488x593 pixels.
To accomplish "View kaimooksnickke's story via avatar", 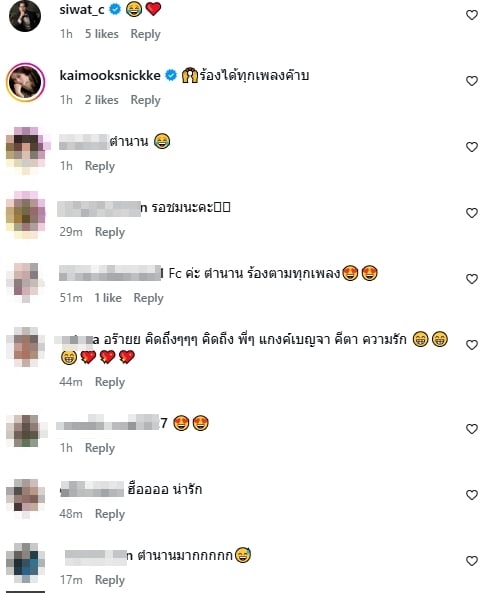I will point(25,82).
